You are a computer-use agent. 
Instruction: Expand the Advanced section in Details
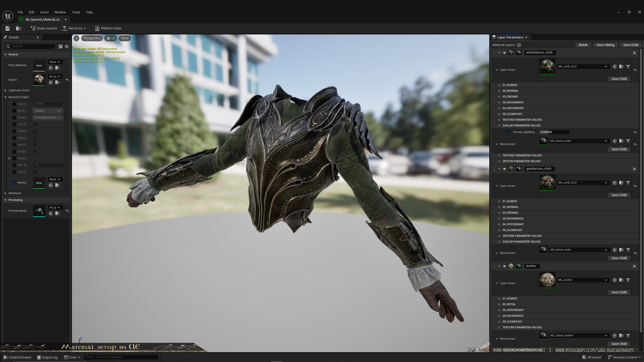click(6, 193)
